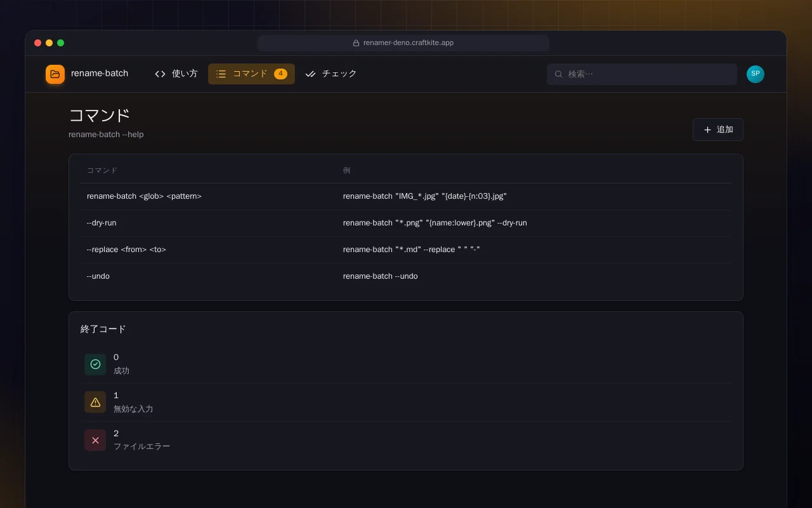Image resolution: width=812 pixels, height=508 pixels.
Task: Click the yellow warning icon for code 1
Action: point(95,402)
